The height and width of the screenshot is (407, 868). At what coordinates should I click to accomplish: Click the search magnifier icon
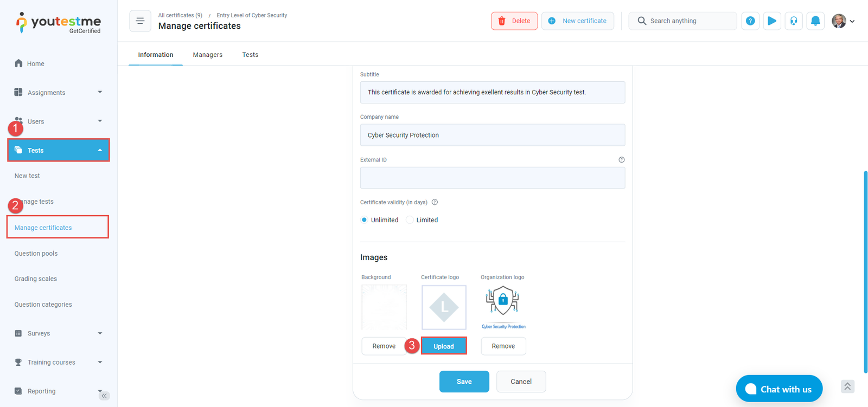(x=642, y=21)
